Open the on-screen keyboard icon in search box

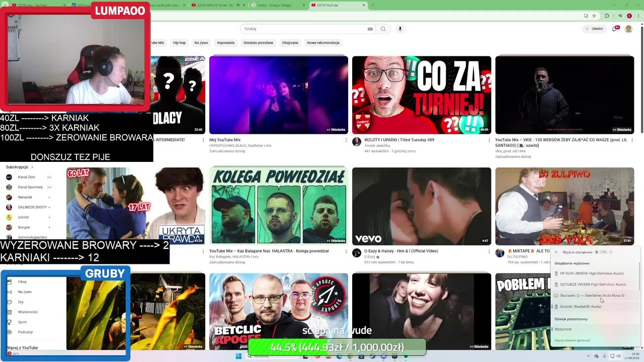click(x=370, y=29)
